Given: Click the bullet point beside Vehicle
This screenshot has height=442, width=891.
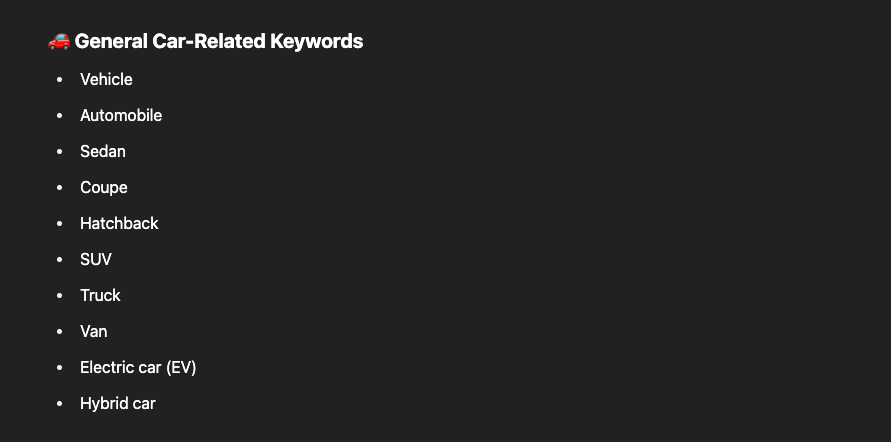Looking at the screenshot, I should (60, 80).
